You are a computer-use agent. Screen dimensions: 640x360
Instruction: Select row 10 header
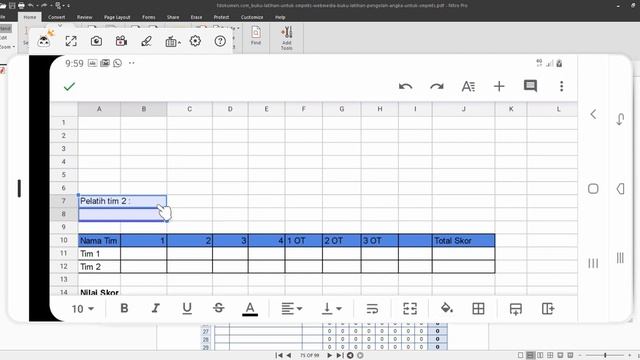[x=64, y=240]
